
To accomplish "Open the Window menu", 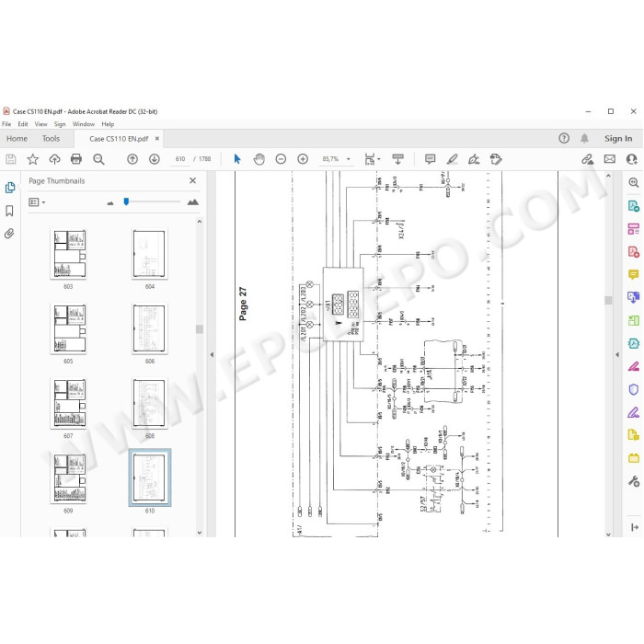I will 84,124.
